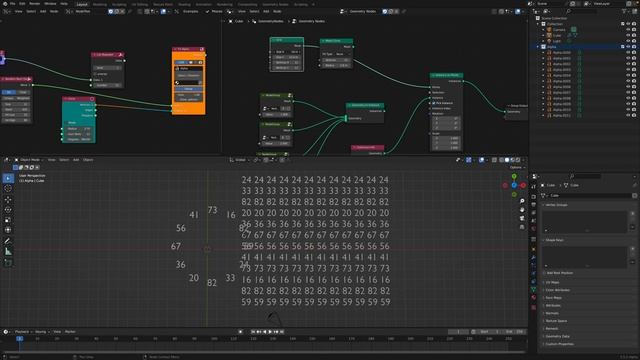This screenshot has height=360, width=640.
Task: Click the Properties editor search field
Action: 586,176
